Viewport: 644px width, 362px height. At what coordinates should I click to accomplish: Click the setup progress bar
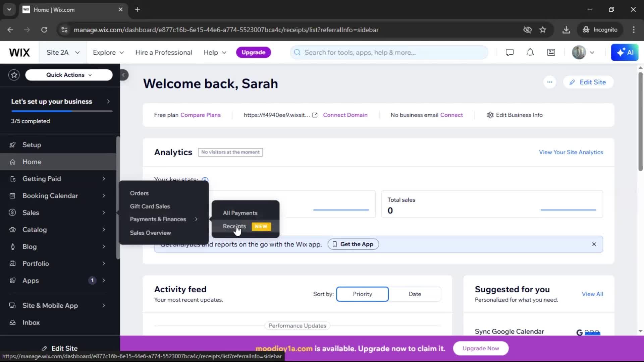[x=62, y=111]
